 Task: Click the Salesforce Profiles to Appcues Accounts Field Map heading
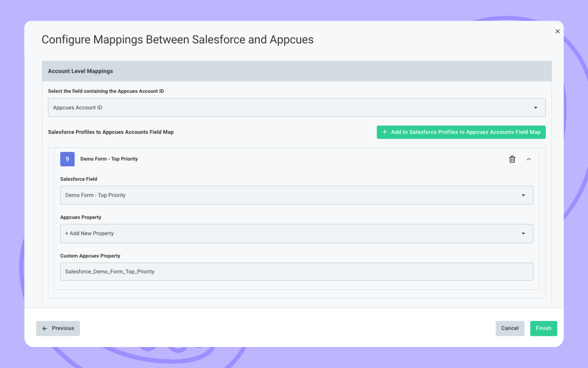111,132
